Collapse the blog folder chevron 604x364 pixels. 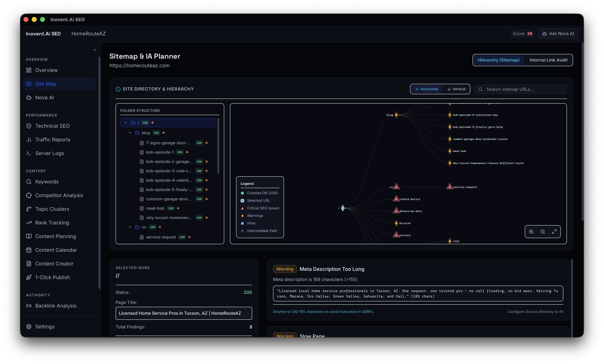pos(130,133)
